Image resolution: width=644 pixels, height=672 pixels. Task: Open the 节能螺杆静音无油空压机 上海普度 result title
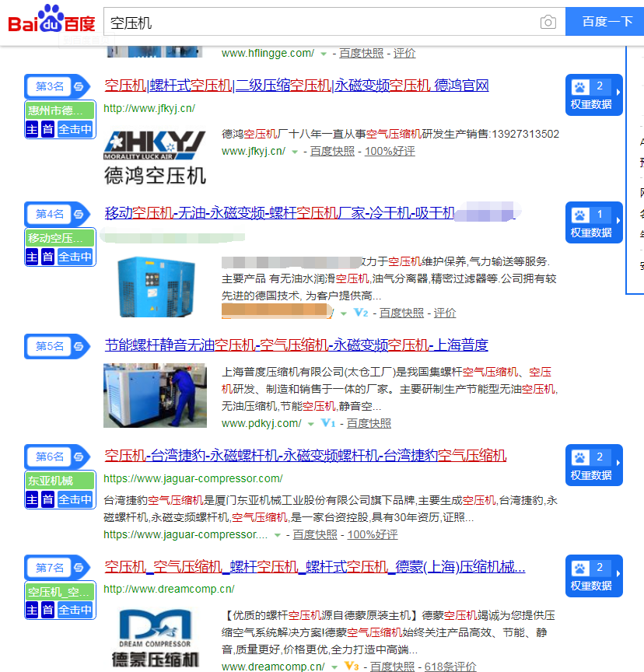point(296,345)
